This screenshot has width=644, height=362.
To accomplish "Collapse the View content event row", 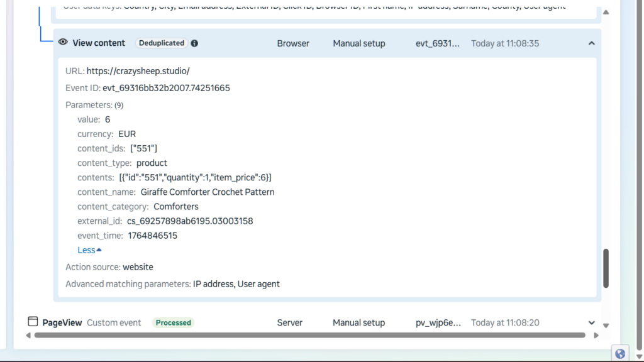I will 591,43.
